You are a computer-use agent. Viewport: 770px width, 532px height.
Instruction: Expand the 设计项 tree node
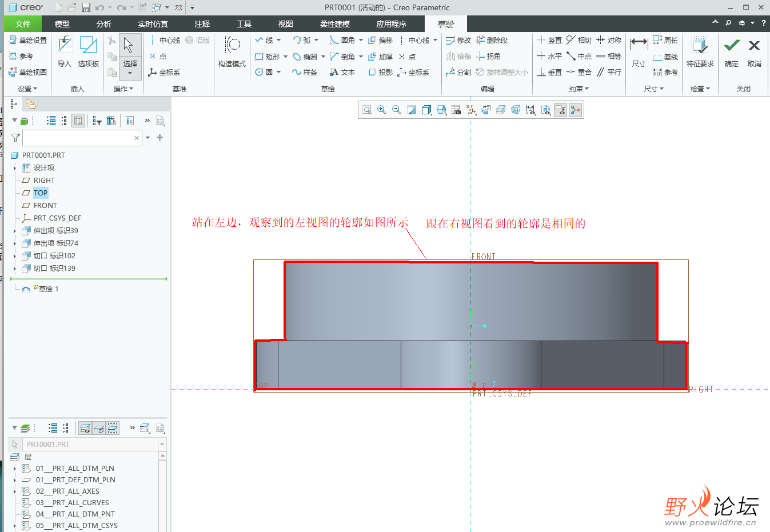[x=15, y=168]
